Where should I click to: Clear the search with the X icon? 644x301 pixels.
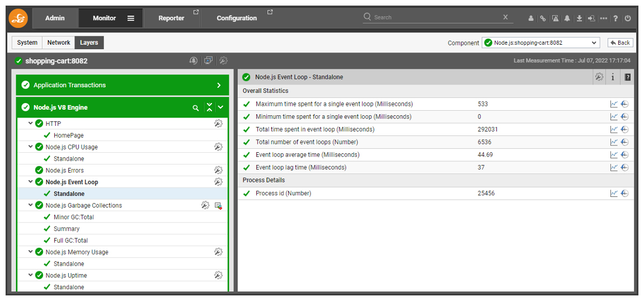(505, 17)
